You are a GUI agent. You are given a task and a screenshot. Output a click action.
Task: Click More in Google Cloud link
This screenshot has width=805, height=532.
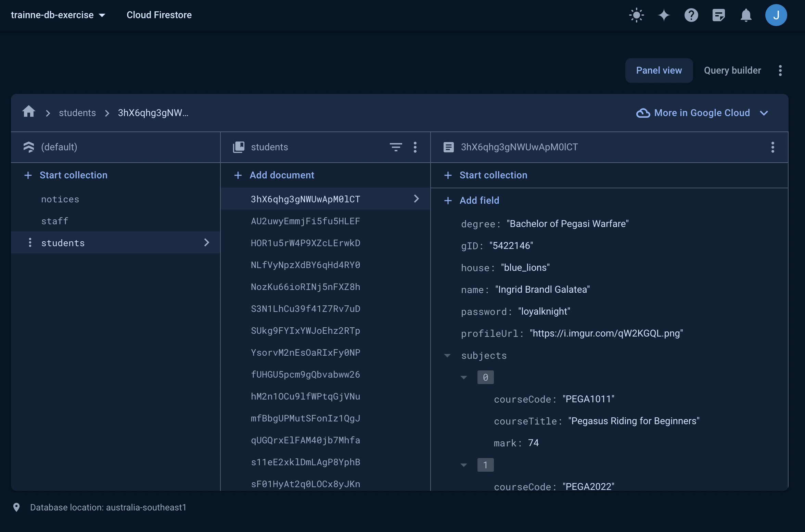[x=702, y=113]
